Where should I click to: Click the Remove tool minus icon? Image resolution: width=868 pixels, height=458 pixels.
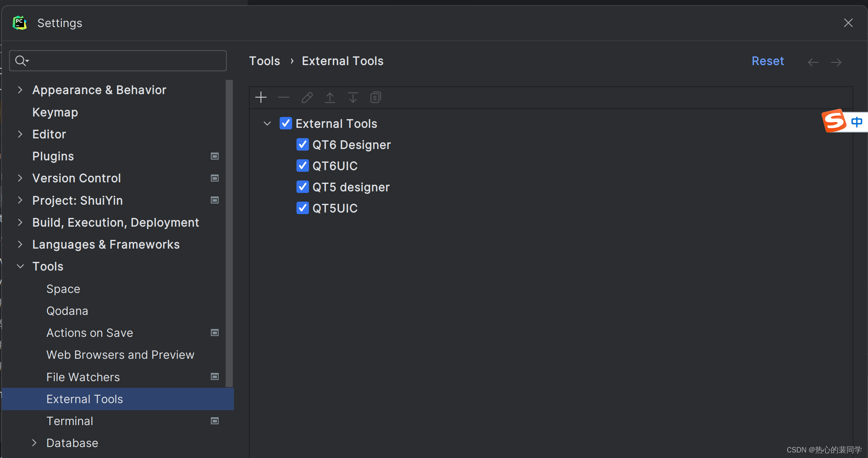tap(283, 97)
